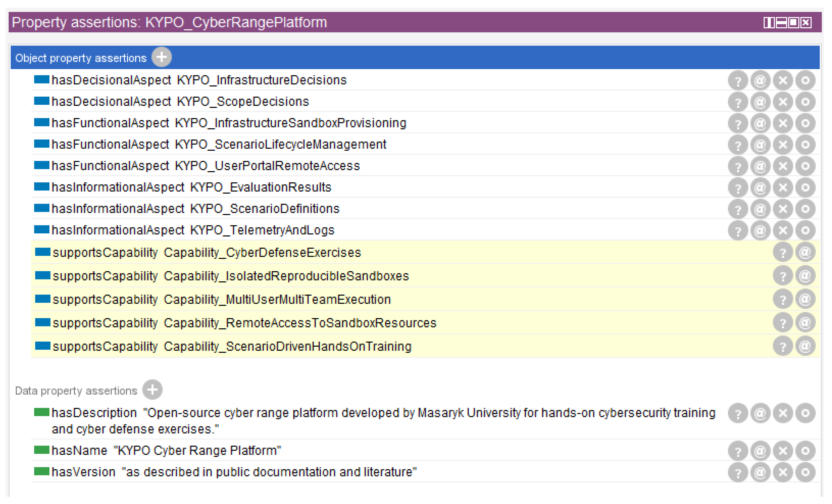Edit the hasVersion data assertion
This screenshot has height=504, width=832.
(x=806, y=472)
